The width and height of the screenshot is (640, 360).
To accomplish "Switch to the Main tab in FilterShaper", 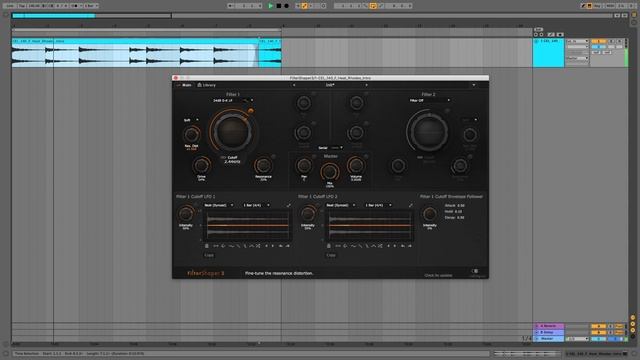I will coord(184,85).
